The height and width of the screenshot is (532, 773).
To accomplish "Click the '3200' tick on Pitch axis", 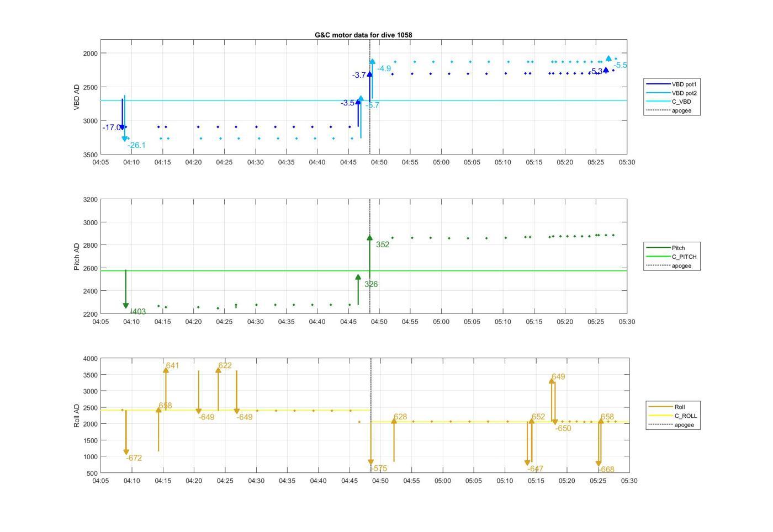I will click(x=90, y=199).
